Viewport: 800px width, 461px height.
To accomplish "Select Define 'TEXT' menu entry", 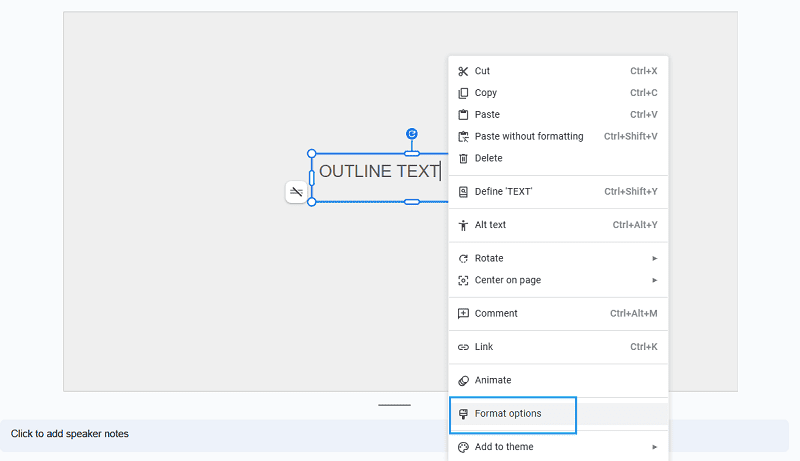I will click(558, 192).
